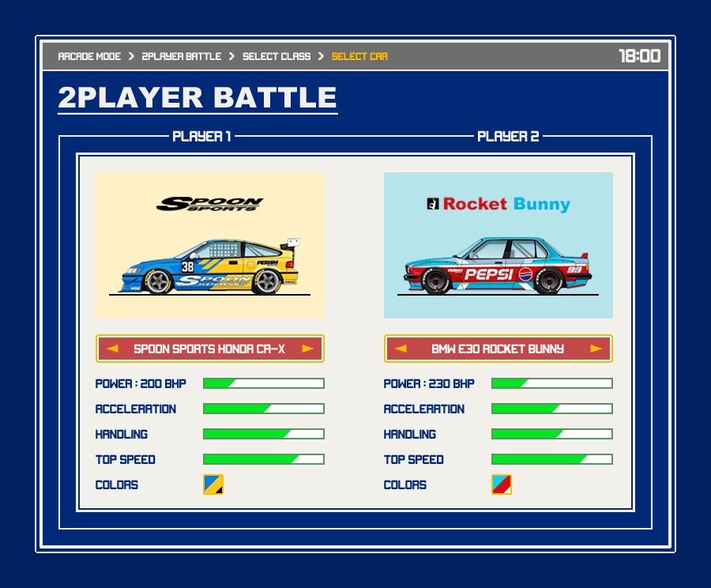Go back to 2Player Battle breadcrumb

182,56
